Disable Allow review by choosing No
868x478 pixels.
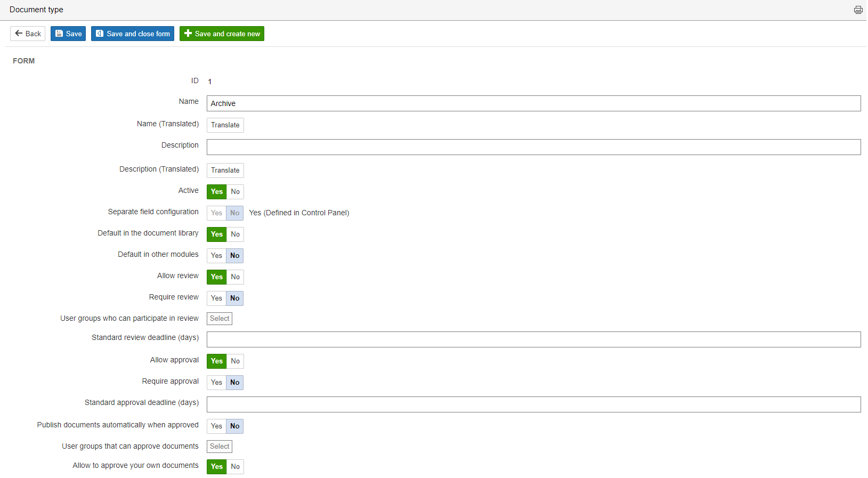pyautogui.click(x=235, y=277)
